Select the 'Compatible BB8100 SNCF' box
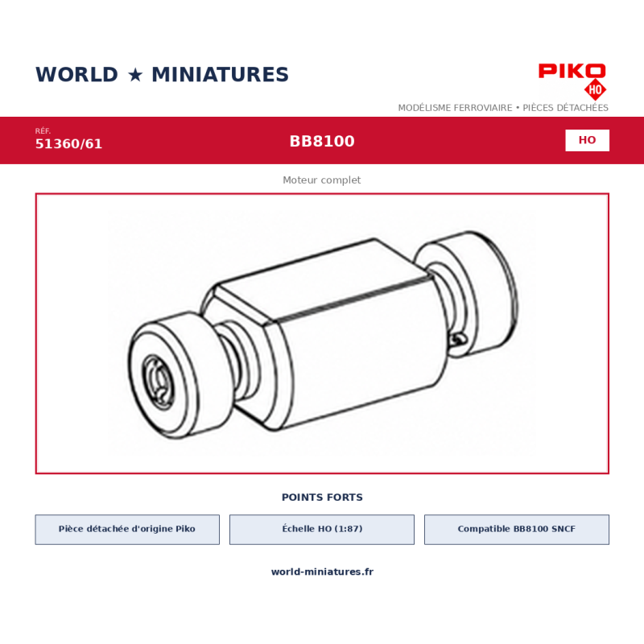 click(x=517, y=530)
